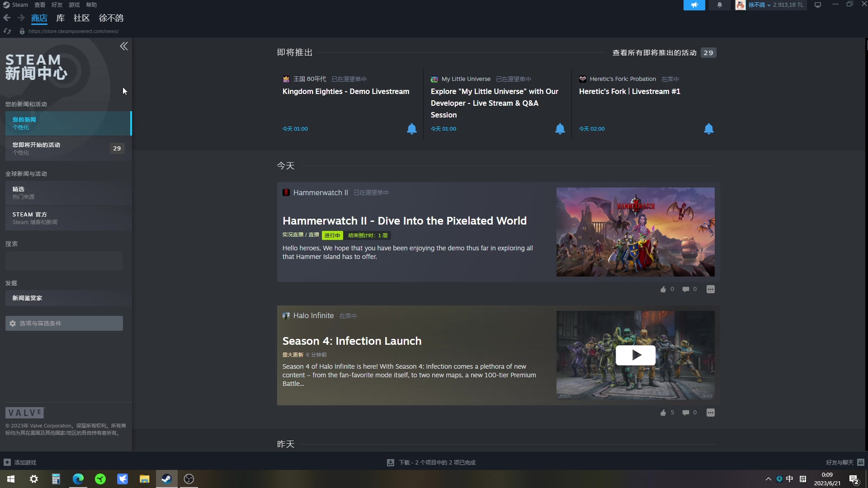Open the announcements megaphone button
Image resolution: width=868 pixels, height=488 pixels.
(x=694, y=5)
